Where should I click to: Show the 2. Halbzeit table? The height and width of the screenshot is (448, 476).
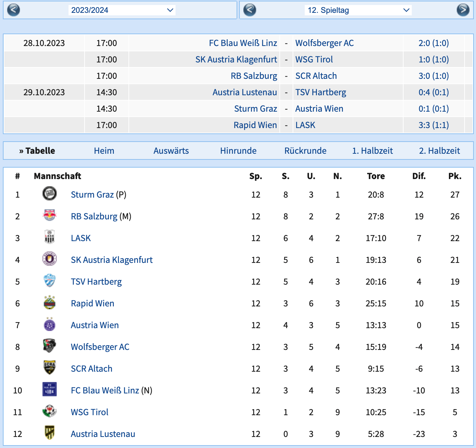440,151
